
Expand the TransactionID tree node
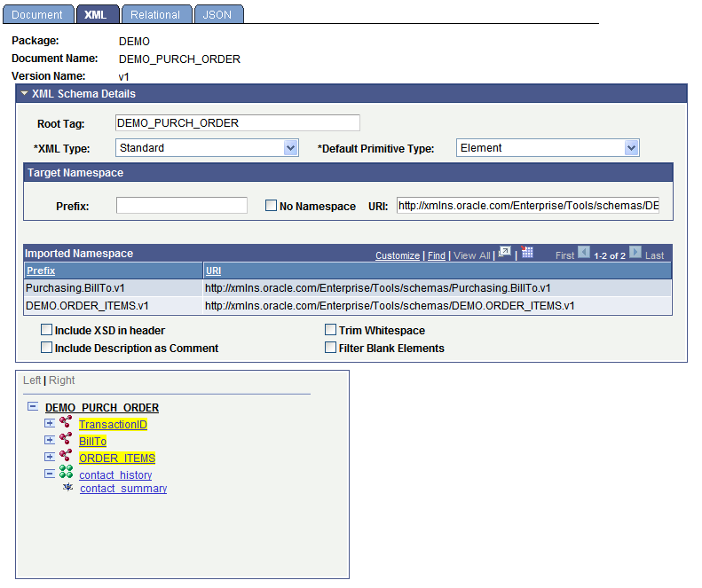click(50, 423)
